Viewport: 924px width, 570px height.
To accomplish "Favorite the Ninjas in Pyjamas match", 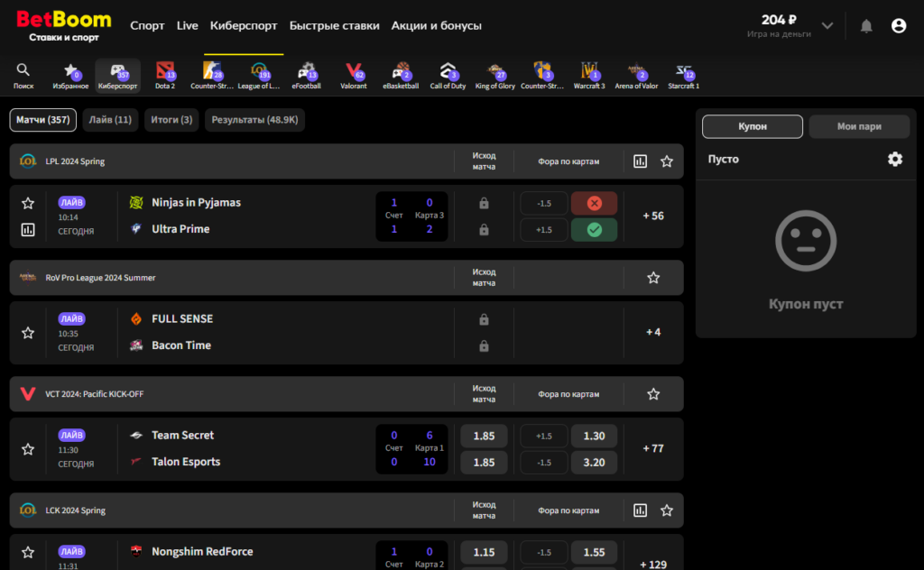I will tap(28, 203).
